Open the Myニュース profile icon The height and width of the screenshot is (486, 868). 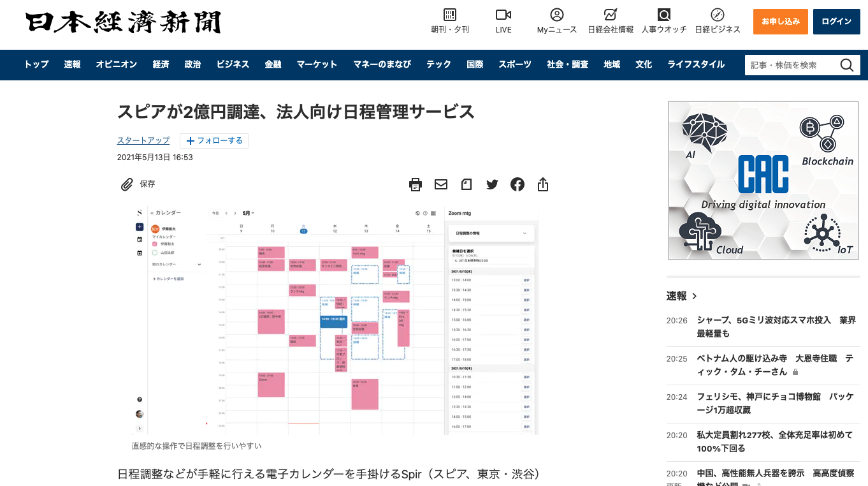557,15
